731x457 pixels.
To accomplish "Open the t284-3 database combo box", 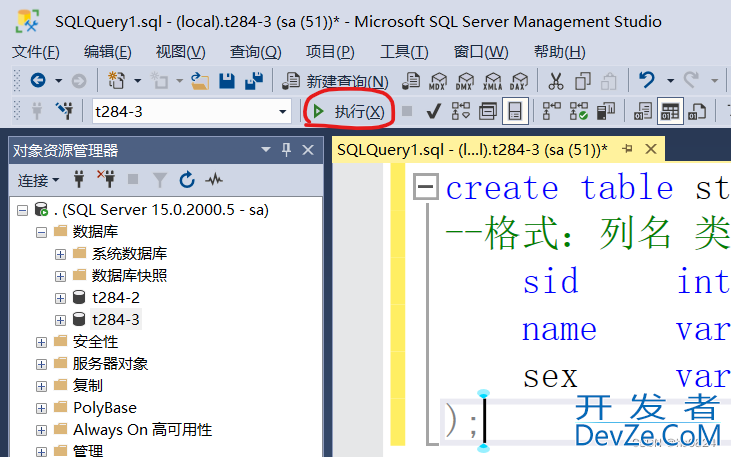I will click(x=192, y=111).
